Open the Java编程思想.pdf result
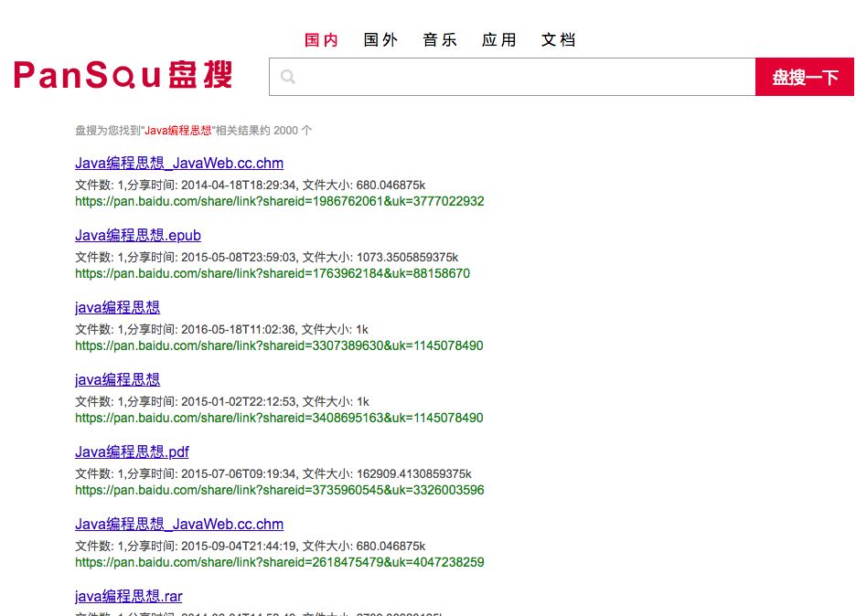 pyautogui.click(x=132, y=451)
